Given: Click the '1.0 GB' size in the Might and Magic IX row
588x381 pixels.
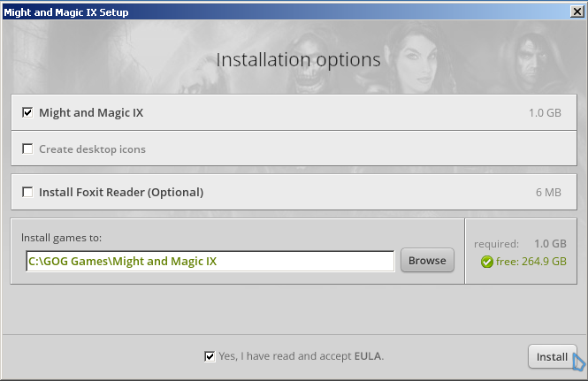Looking at the screenshot, I should pos(545,113).
